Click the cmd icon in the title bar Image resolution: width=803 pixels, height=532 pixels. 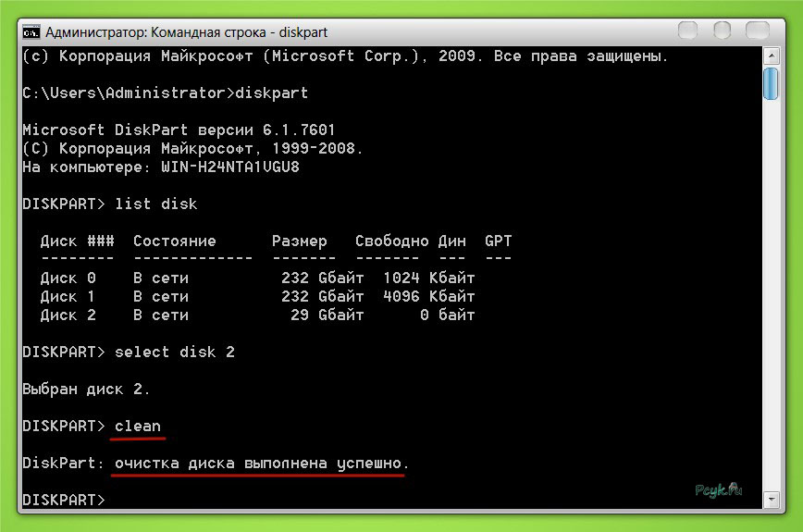[x=31, y=32]
